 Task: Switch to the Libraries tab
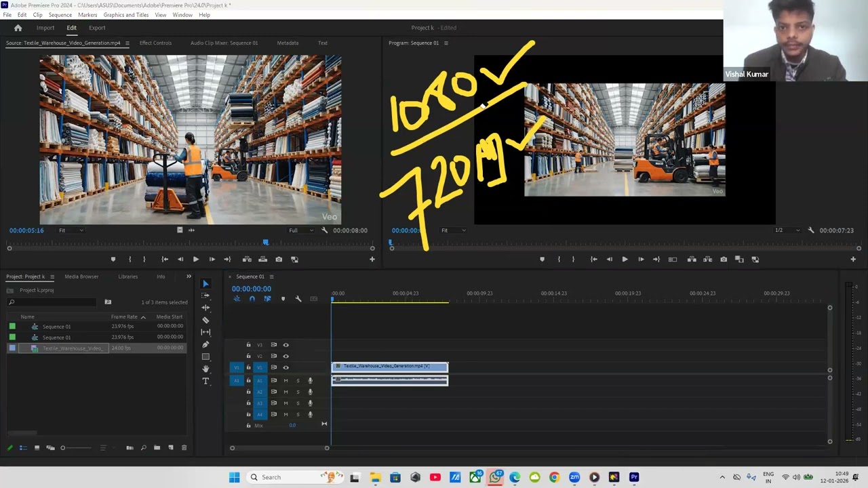(128, 277)
